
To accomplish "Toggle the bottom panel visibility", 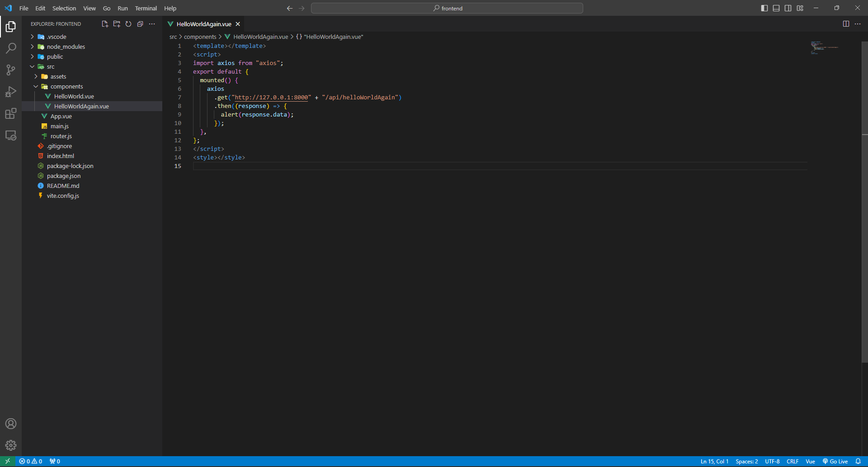I will tap(776, 8).
